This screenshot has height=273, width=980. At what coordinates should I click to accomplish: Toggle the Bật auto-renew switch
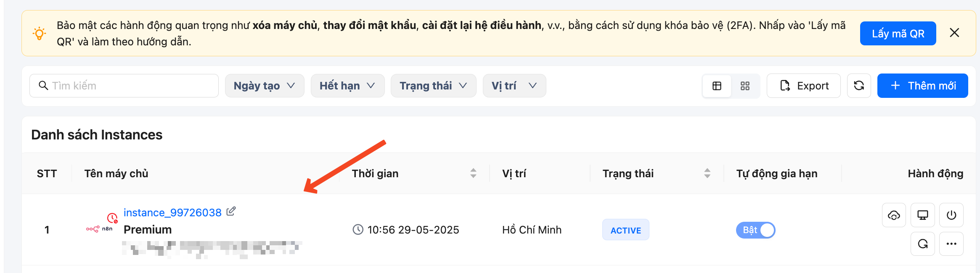pos(756,230)
